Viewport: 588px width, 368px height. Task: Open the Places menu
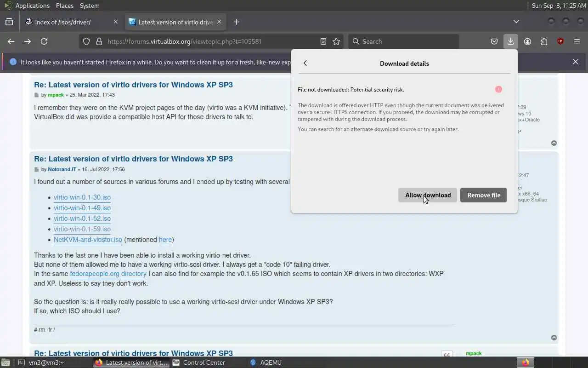[64, 6]
